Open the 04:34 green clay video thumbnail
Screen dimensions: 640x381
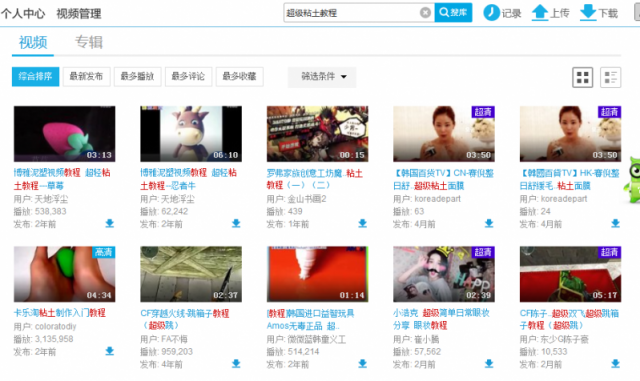pos(64,274)
